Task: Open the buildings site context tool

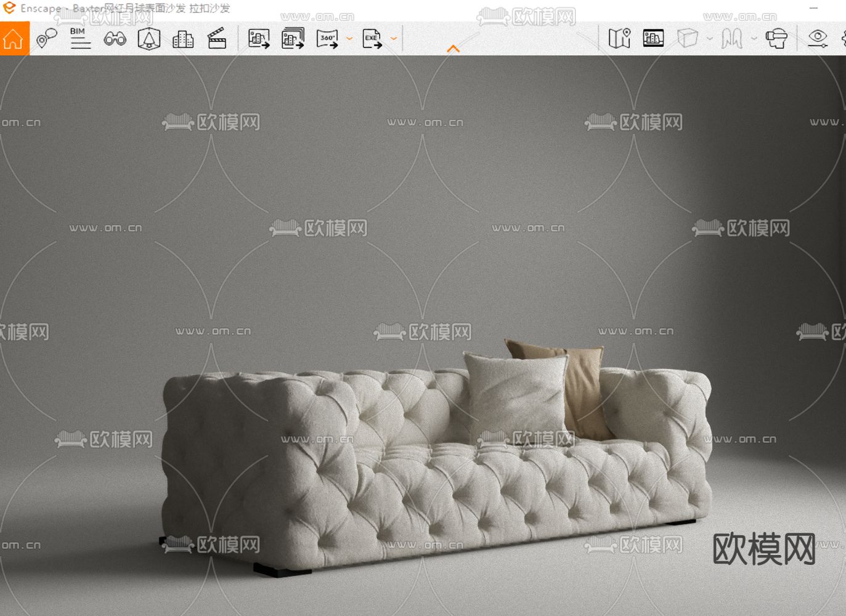Action: 183,39
